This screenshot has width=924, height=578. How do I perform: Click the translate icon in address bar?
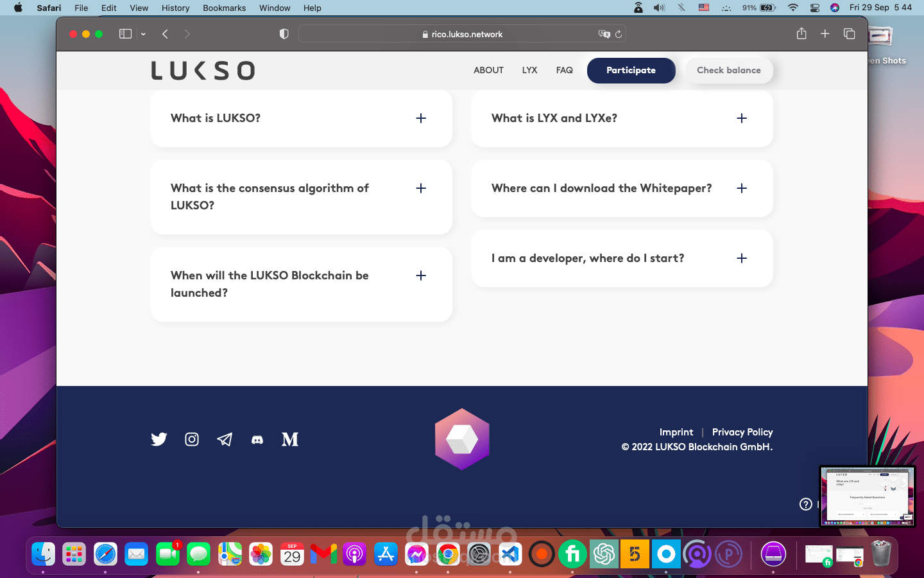(604, 34)
